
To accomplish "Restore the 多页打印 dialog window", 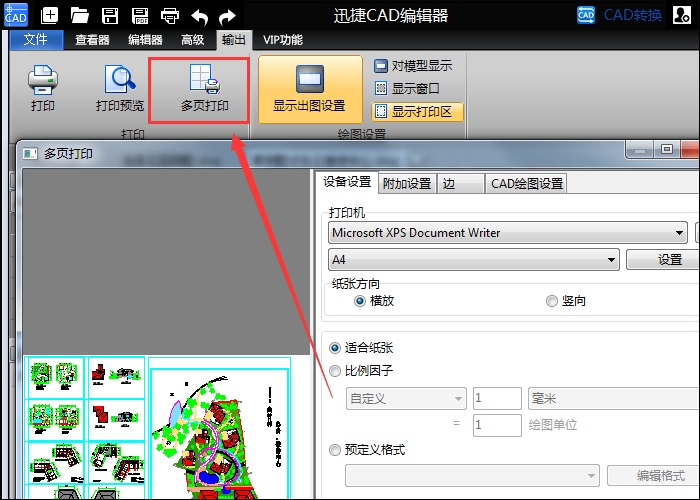I will tap(667, 149).
